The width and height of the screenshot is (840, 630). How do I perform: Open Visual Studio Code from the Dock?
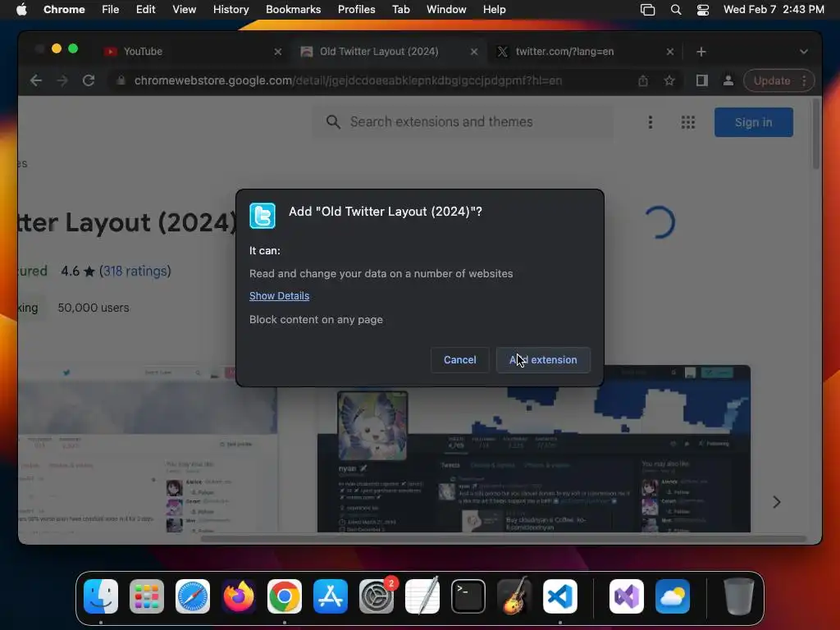[x=560, y=596]
